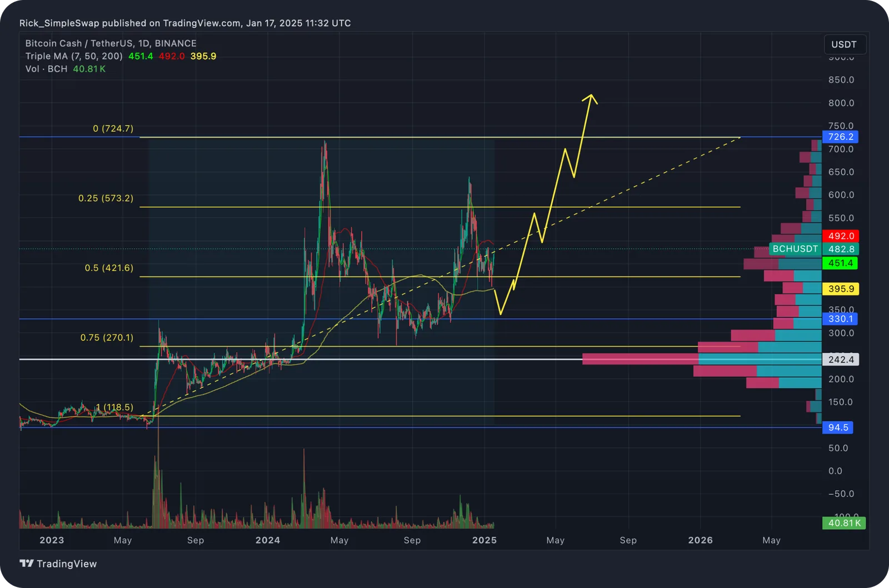Click the 2023 time axis label
This screenshot has width=889, height=588.
tap(52, 540)
